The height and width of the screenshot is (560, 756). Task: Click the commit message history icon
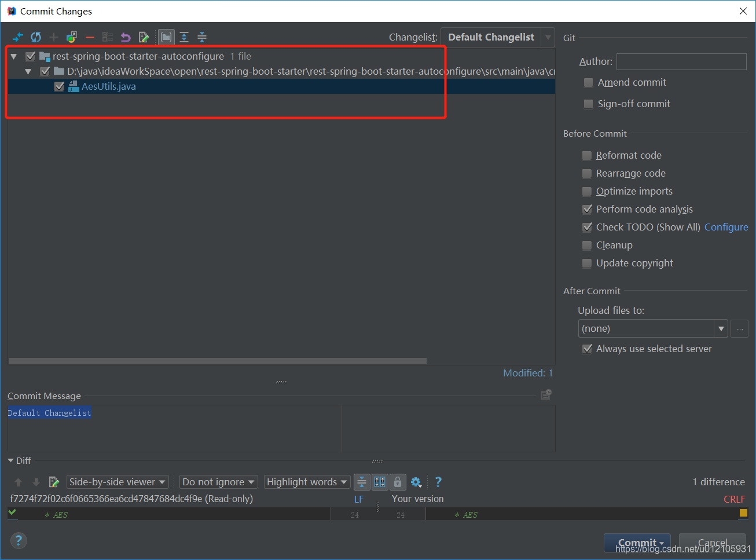tap(546, 394)
